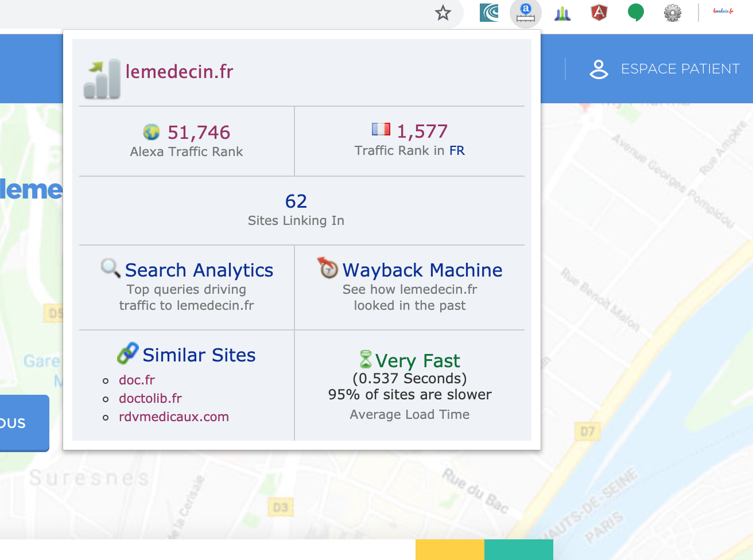The image size is (753, 560).
Task: Click the partially hidden blue button on left
Action: coord(24,423)
